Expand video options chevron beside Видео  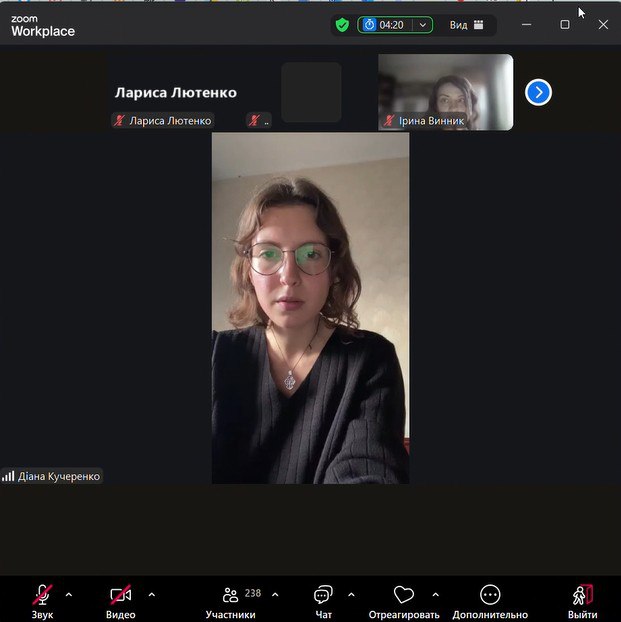[x=151, y=594]
